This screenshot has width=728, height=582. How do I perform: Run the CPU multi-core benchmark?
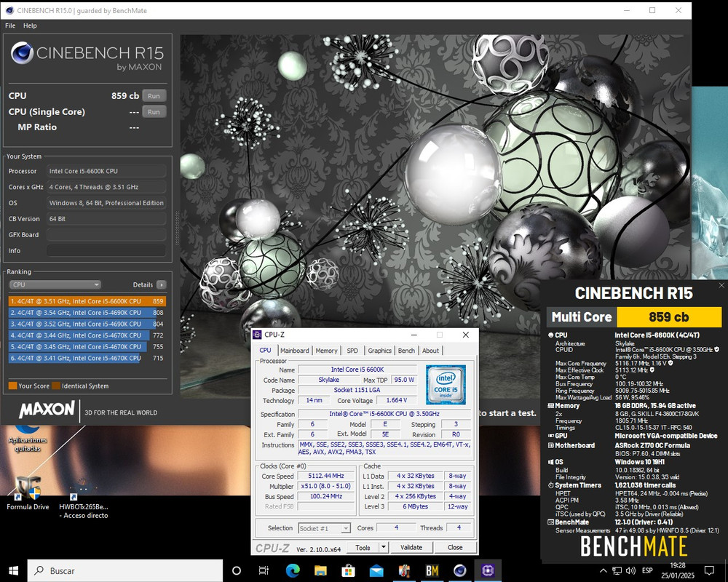(x=154, y=96)
